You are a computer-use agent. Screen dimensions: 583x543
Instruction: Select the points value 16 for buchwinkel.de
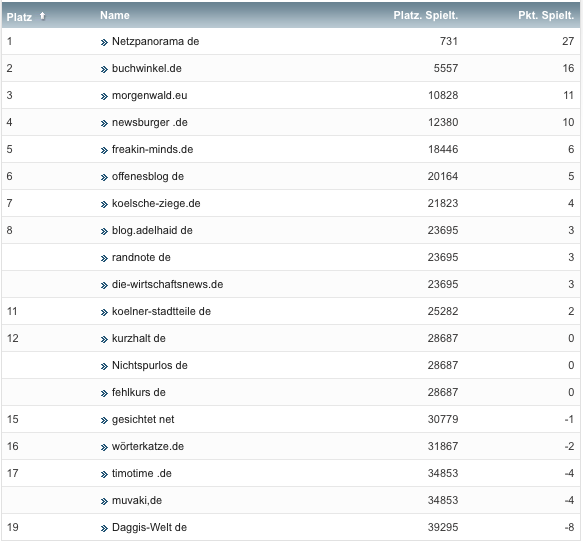pyautogui.click(x=568, y=68)
